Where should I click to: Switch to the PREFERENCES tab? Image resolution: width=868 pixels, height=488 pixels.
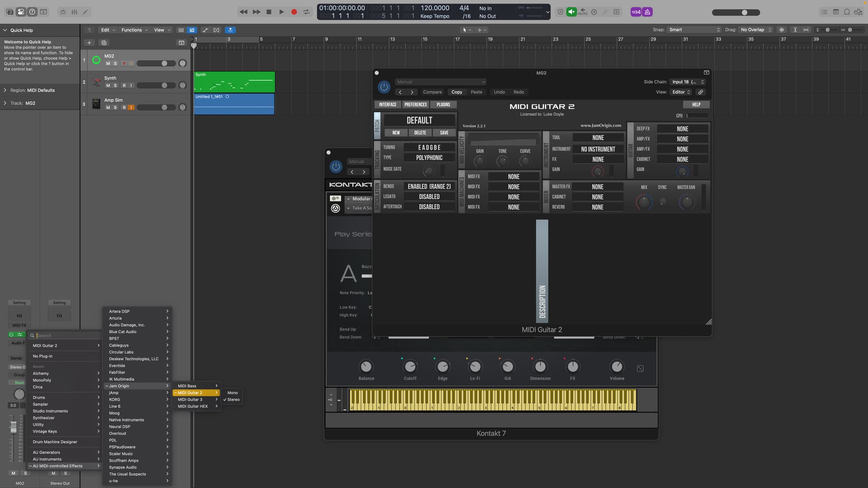(x=415, y=105)
